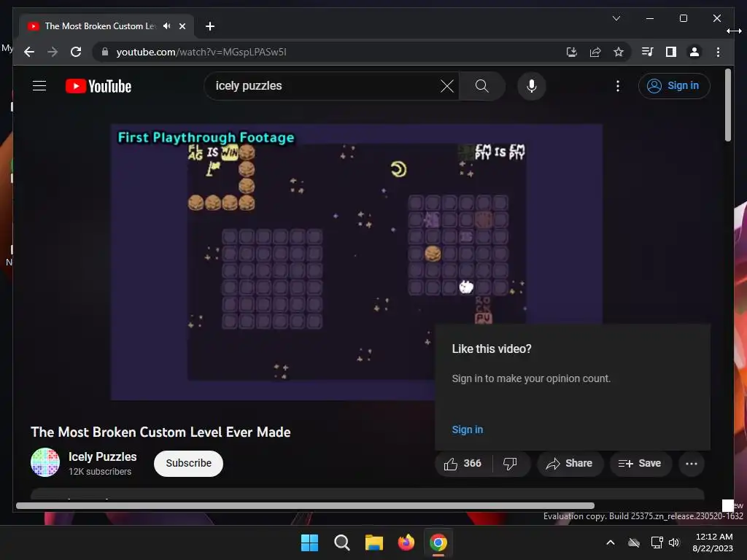Close 'The Most Broken Custom Level' tab

pos(182,26)
